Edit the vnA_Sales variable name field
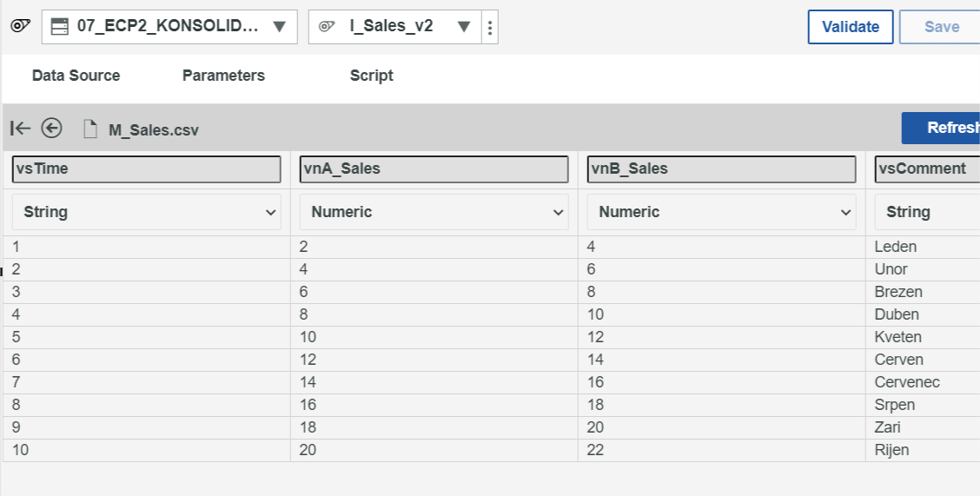 pos(434,169)
